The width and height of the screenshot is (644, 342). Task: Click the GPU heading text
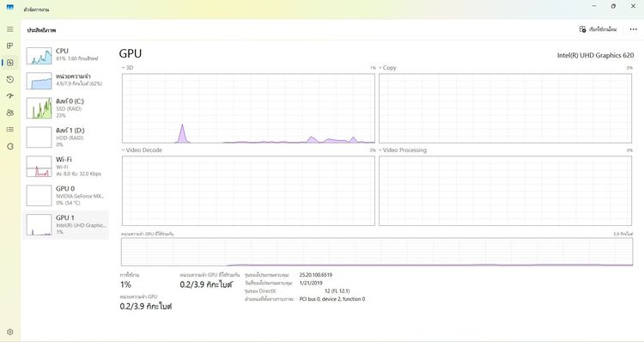pyautogui.click(x=131, y=53)
